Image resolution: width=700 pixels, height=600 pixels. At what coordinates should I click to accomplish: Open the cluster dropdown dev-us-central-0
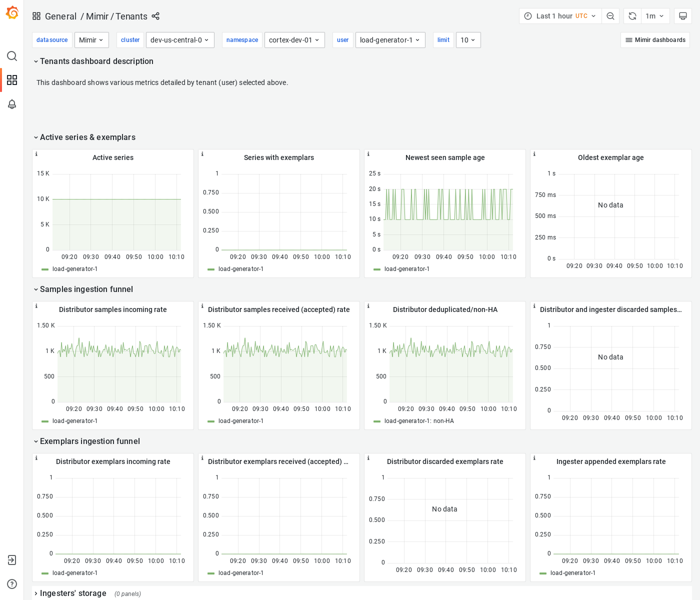tap(180, 39)
